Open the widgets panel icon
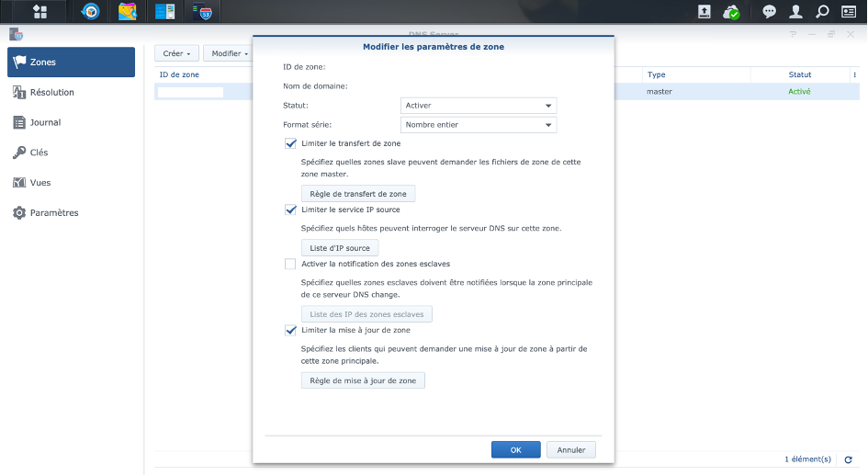 850,12
